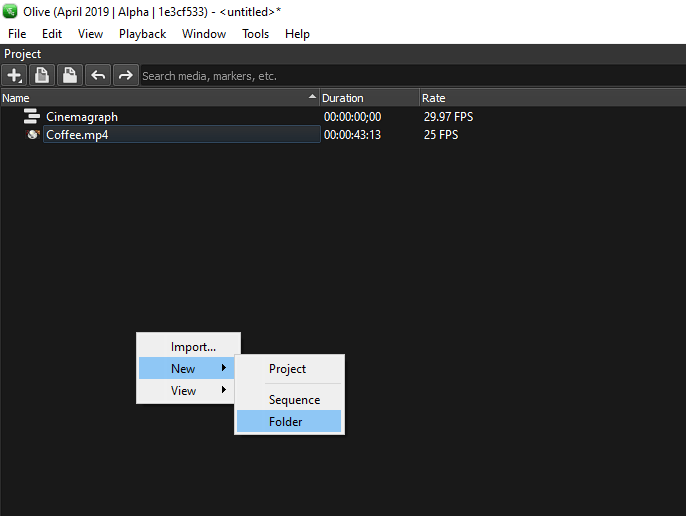Choose Import... from the context menu
The width and height of the screenshot is (686, 516).
[x=189, y=347]
